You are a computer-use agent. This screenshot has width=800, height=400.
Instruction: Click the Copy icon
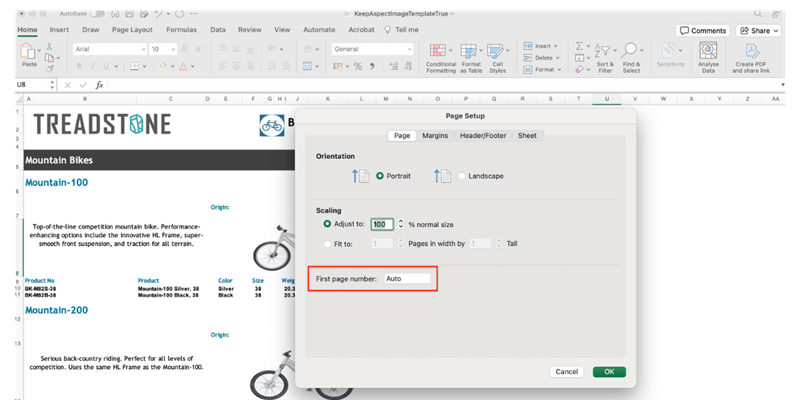[49, 58]
